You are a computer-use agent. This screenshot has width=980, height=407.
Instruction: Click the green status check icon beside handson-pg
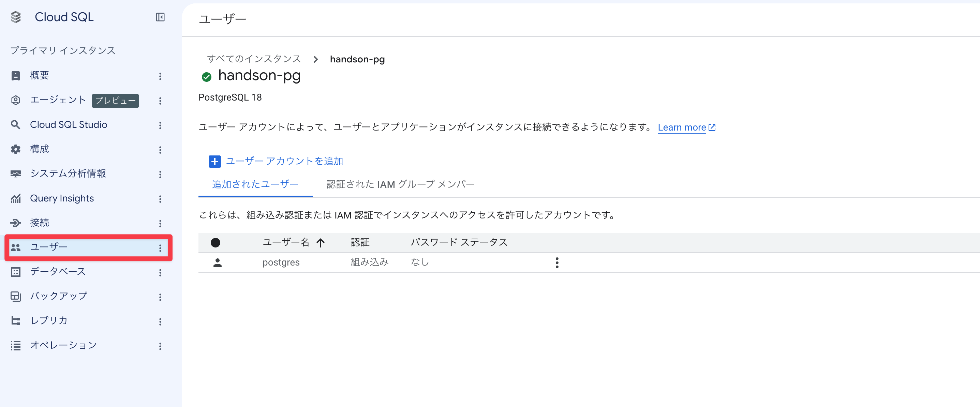207,77
